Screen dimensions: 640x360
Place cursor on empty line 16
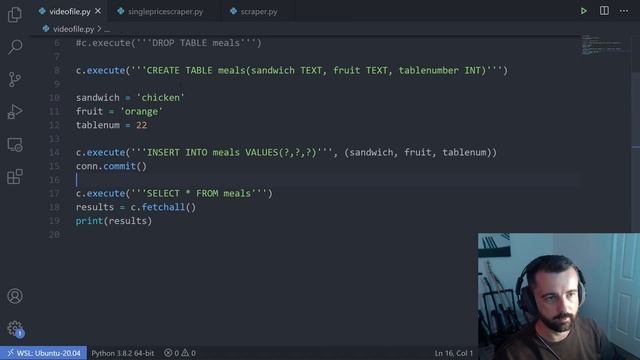(x=327, y=180)
